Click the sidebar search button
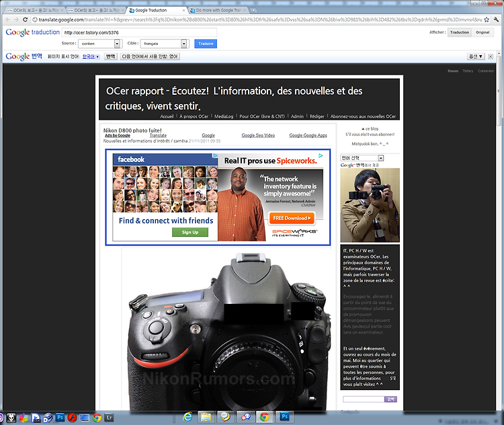The image size is (504, 425). (390, 399)
